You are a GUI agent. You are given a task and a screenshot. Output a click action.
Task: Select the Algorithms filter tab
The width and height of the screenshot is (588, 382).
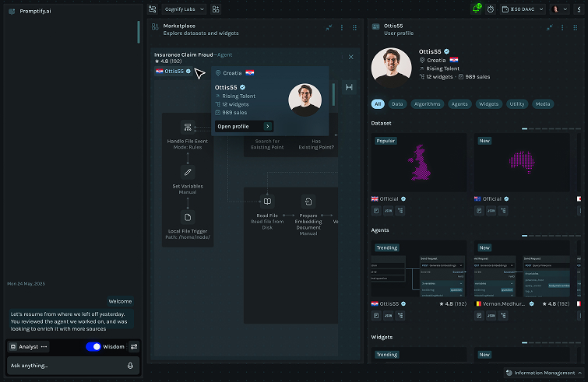point(428,104)
